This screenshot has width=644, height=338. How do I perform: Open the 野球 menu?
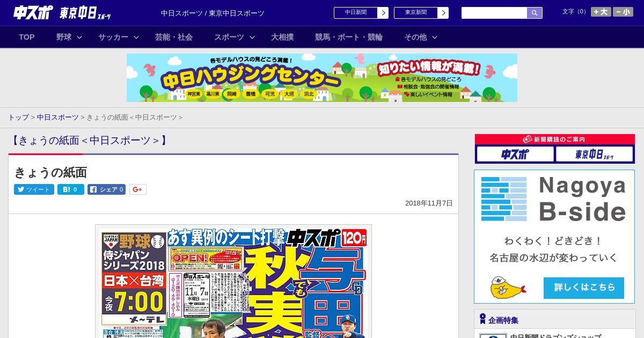coord(64,37)
